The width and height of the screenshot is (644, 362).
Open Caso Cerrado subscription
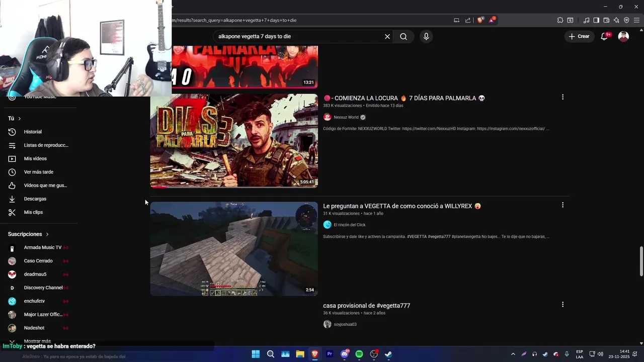(x=39, y=261)
